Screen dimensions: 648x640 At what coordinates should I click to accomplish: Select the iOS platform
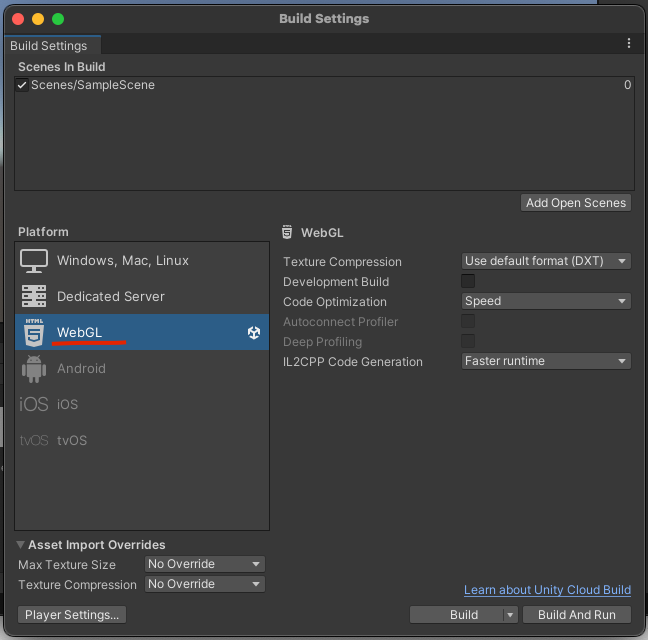pyautogui.click(x=142, y=404)
